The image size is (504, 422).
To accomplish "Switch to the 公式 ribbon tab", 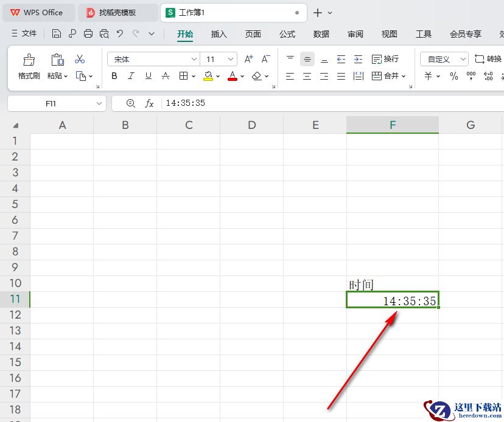I will 287,34.
